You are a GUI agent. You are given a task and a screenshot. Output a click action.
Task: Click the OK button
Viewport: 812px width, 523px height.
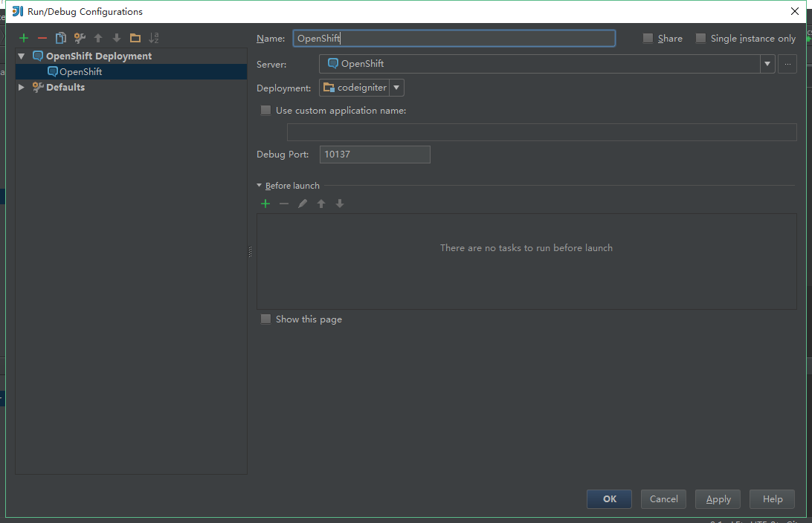click(x=609, y=499)
